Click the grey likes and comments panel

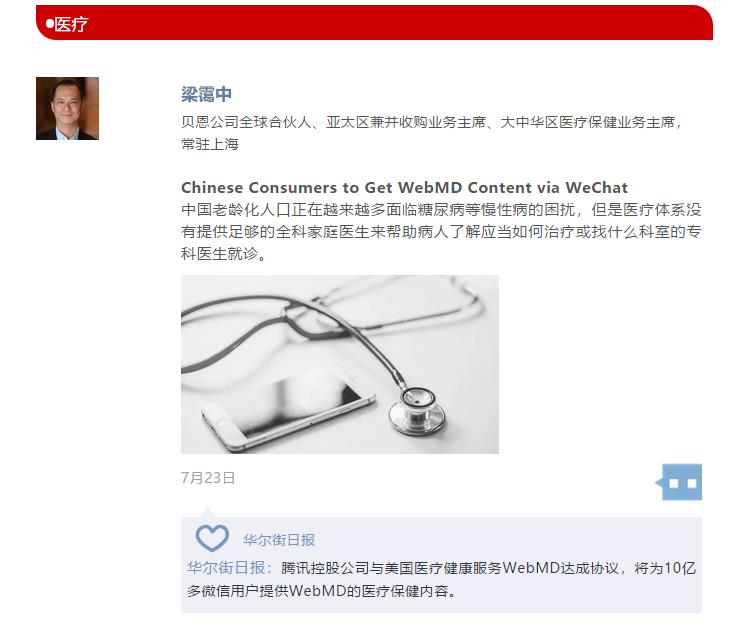click(x=441, y=565)
